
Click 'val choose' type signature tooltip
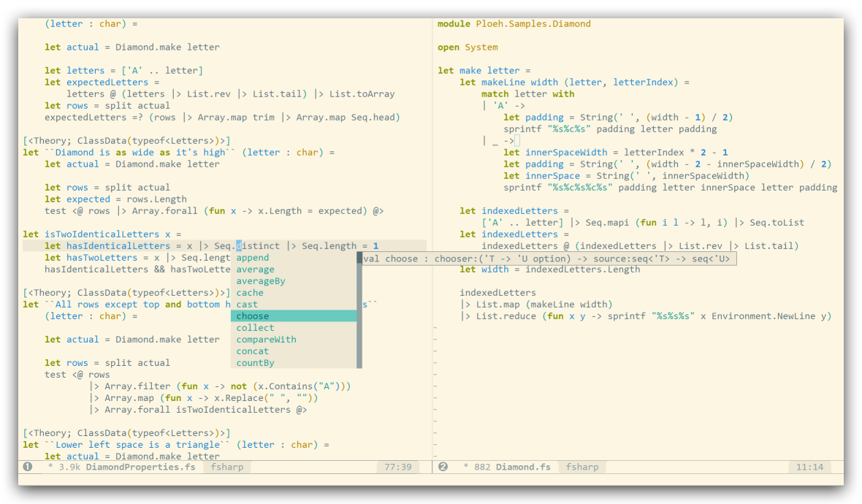549,259
